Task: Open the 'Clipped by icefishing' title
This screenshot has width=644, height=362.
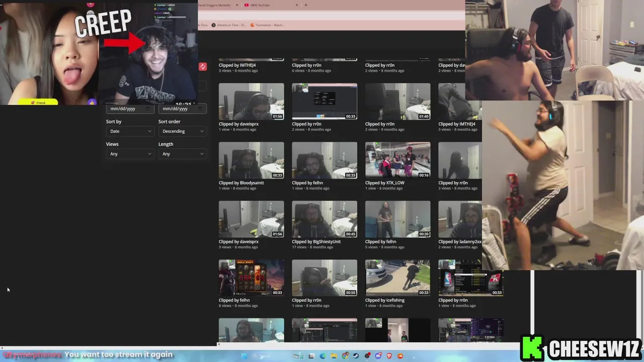Action: click(x=385, y=301)
